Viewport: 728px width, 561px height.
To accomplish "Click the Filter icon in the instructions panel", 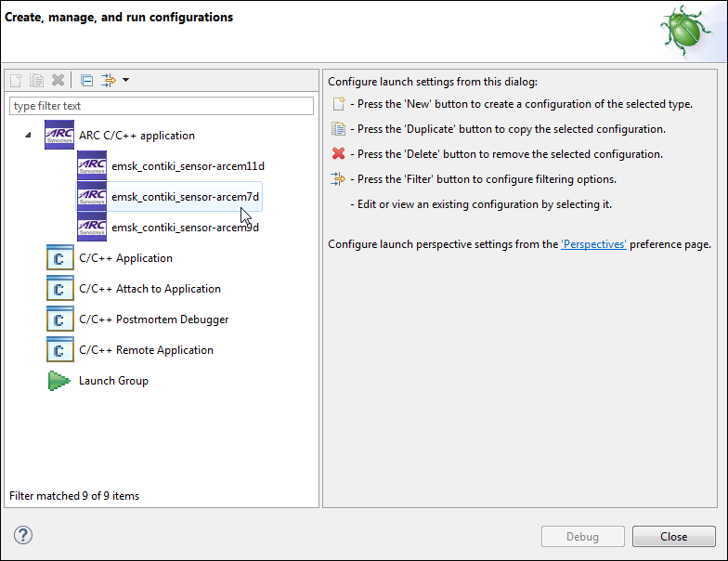I will pos(338,178).
